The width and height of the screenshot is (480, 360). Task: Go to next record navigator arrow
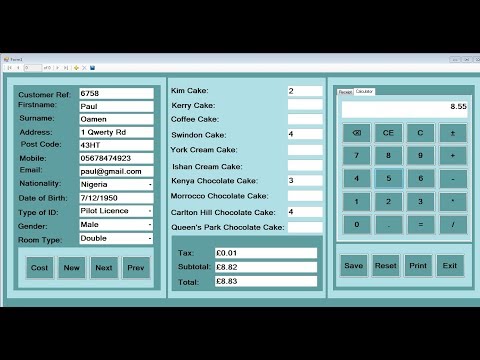pyautogui.click(x=57, y=68)
